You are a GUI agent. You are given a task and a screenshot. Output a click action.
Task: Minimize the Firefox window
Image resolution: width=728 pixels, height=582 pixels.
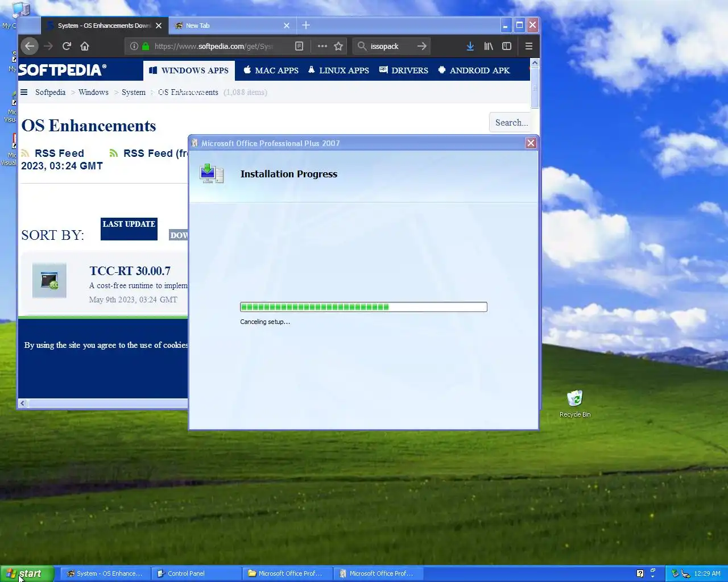pos(506,25)
